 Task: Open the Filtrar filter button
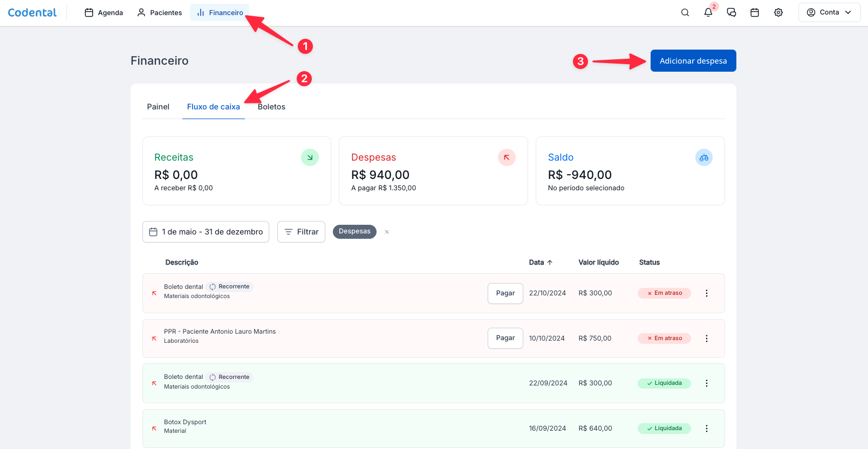[x=301, y=232]
